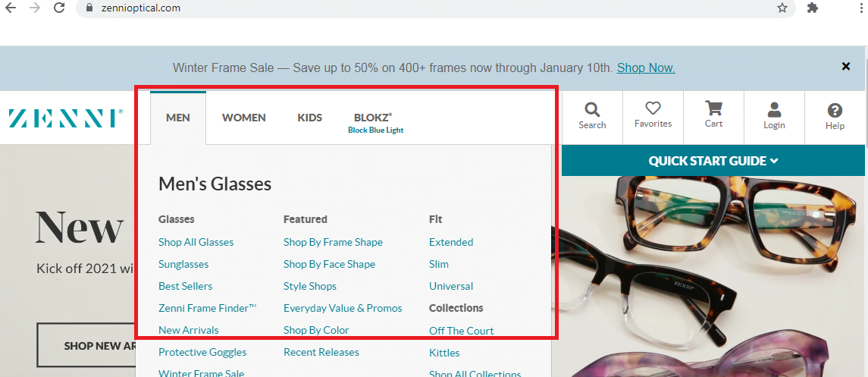This screenshot has width=868, height=377.
Task: Click the address bar URL
Action: coord(141,8)
